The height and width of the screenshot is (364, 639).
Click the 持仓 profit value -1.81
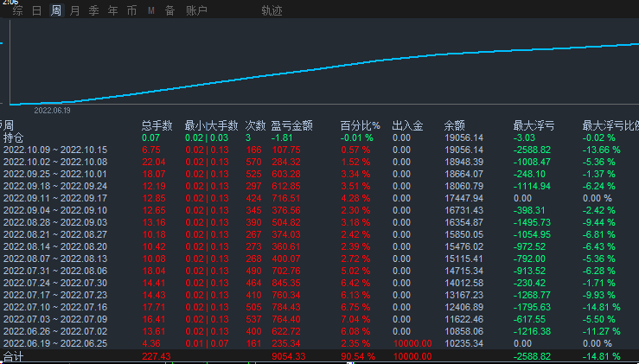click(282, 137)
